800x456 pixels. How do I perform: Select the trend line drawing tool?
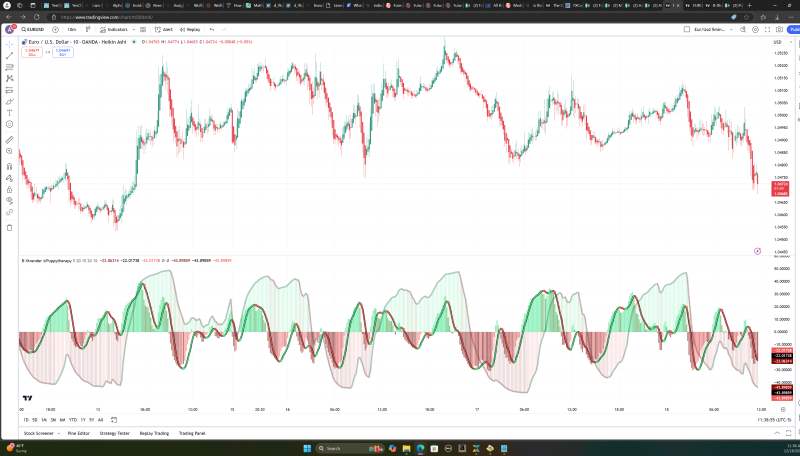point(9,56)
